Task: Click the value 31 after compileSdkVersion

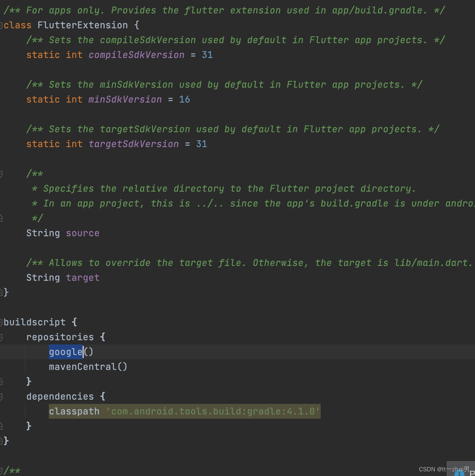Action: 207,55
